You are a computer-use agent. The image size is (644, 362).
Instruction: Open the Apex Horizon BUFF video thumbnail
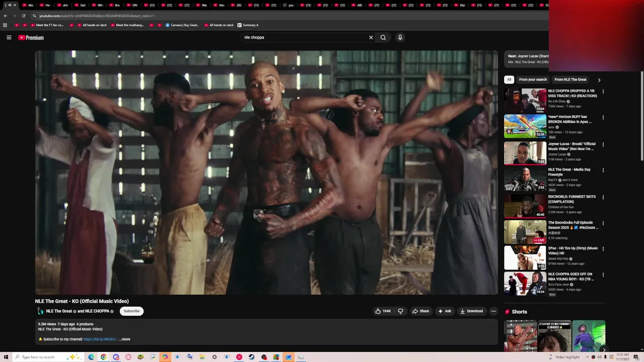[525, 126]
